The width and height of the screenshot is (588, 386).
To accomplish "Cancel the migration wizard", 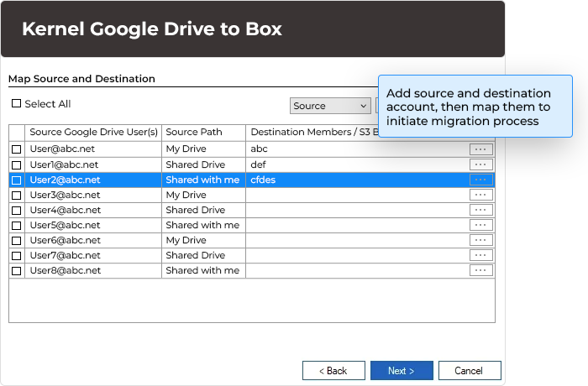I will tap(470, 371).
